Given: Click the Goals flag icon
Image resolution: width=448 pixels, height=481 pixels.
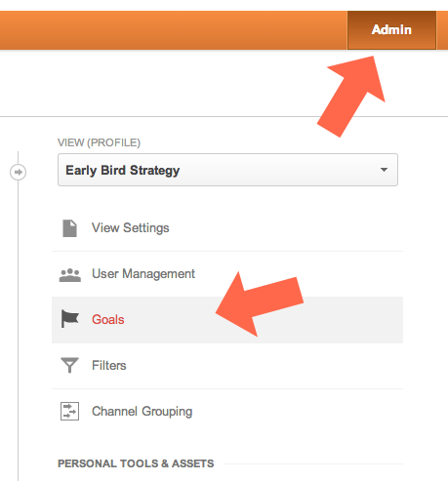Looking at the screenshot, I should pos(70,319).
